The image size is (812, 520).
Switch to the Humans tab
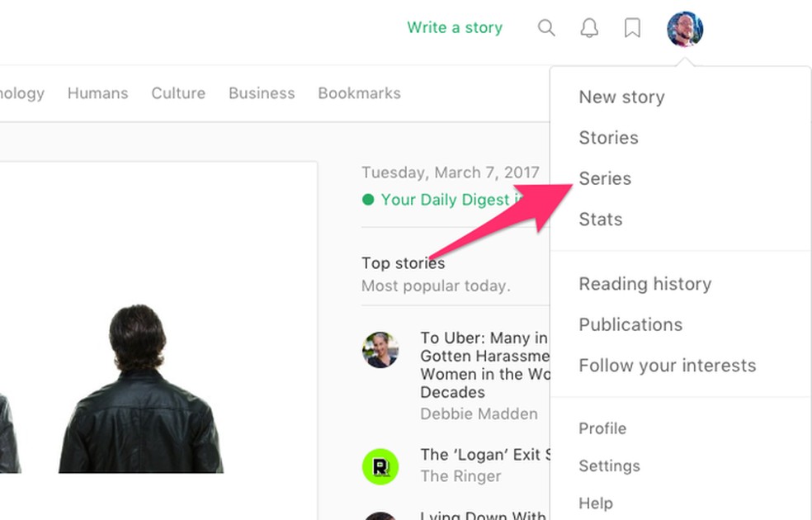pyautogui.click(x=97, y=93)
